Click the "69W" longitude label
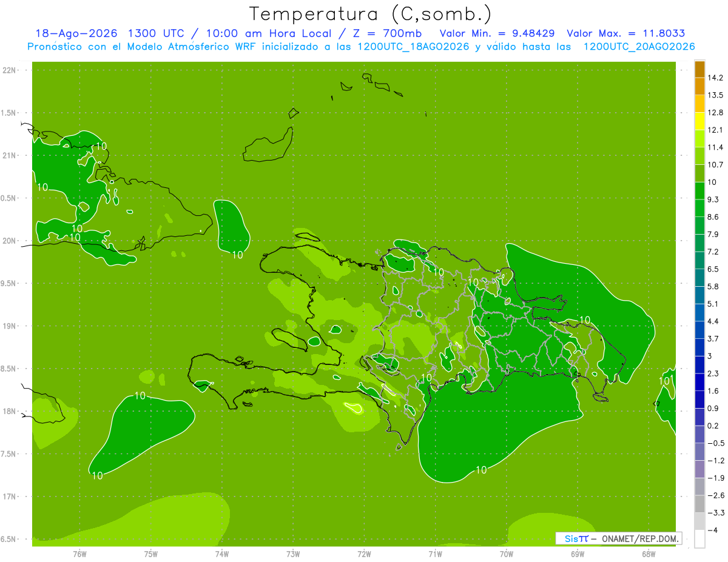Screen dimensions: 728x562 (578, 555)
